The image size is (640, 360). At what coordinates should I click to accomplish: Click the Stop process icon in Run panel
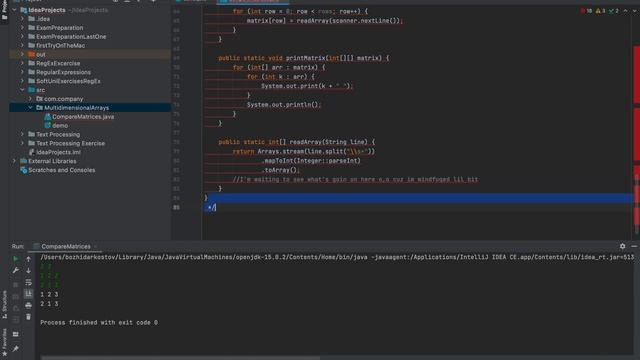coord(16,284)
